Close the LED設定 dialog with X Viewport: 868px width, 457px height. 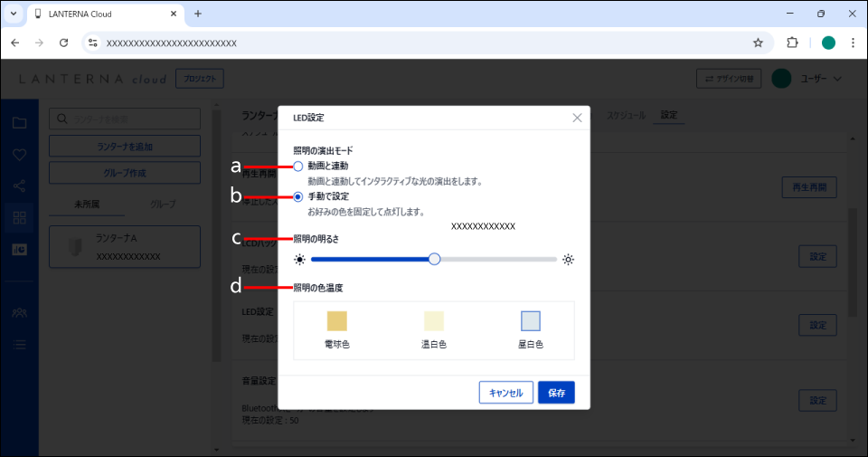tap(577, 118)
